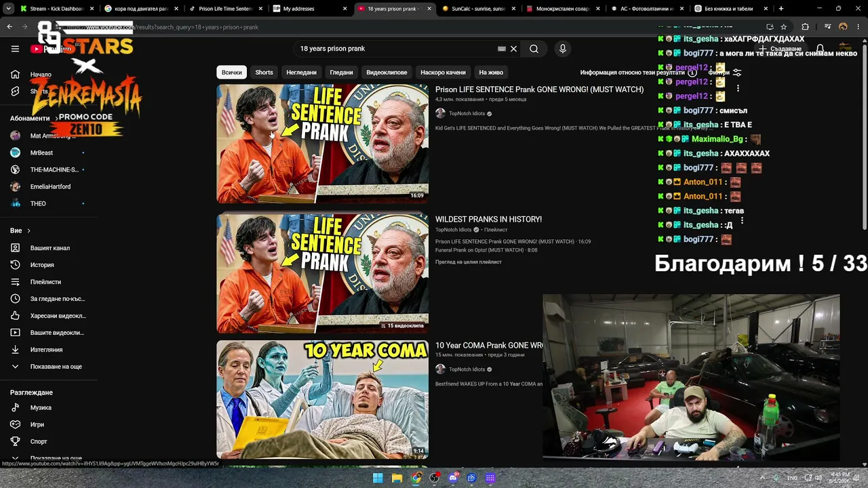
Task: Open new browser tab with plus
Action: [781, 9]
